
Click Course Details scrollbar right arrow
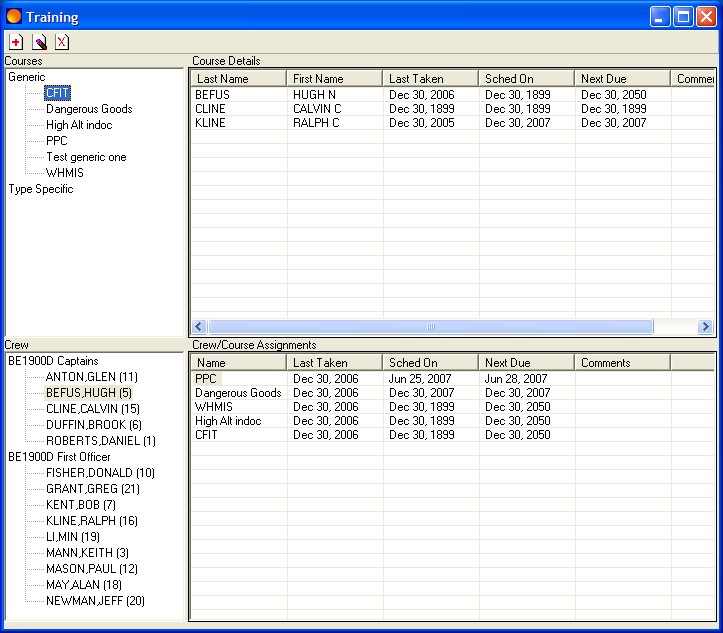click(705, 327)
